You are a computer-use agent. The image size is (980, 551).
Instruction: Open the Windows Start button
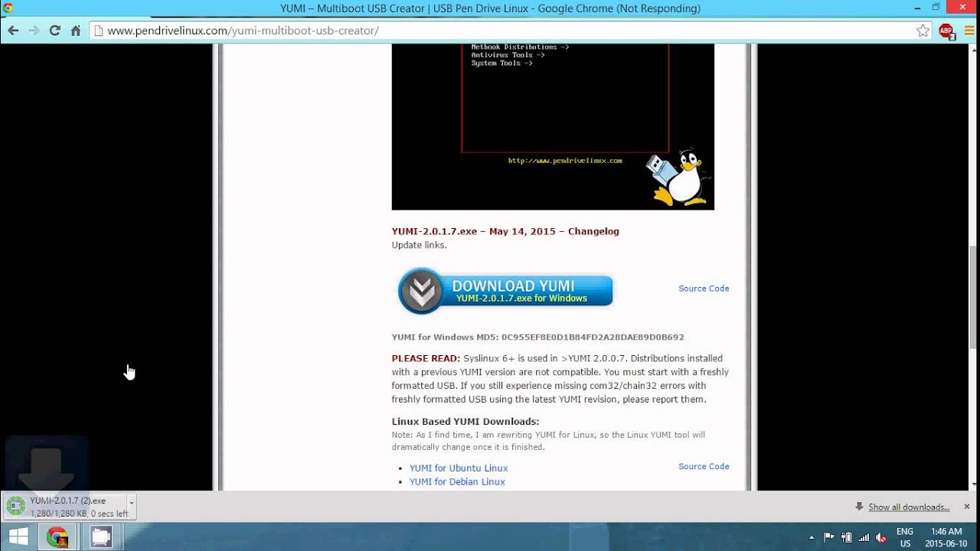[x=18, y=536]
